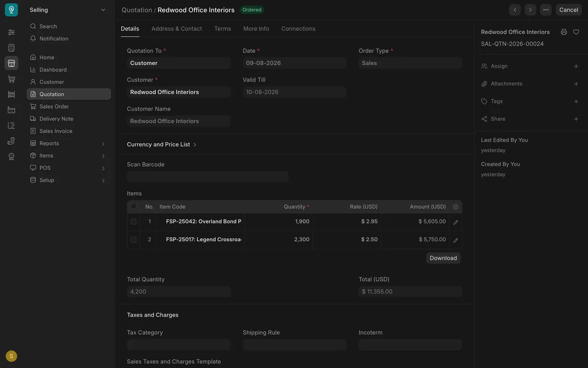This screenshot has height=368, width=588.
Task: Go to the previous document arrow
Action: 515,10
